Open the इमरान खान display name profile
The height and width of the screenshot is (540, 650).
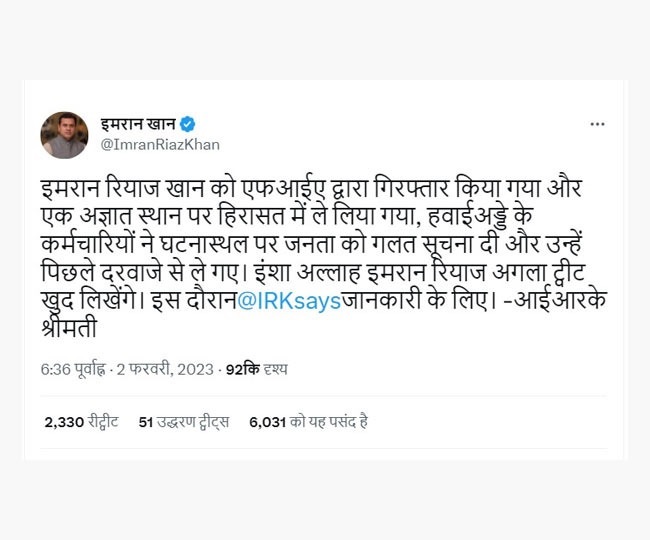[x=137, y=124]
